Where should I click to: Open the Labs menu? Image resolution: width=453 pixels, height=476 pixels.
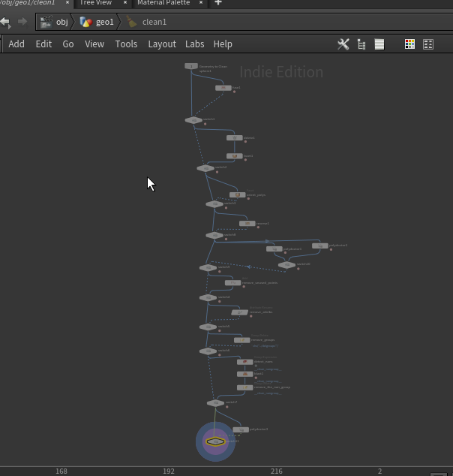(194, 44)
